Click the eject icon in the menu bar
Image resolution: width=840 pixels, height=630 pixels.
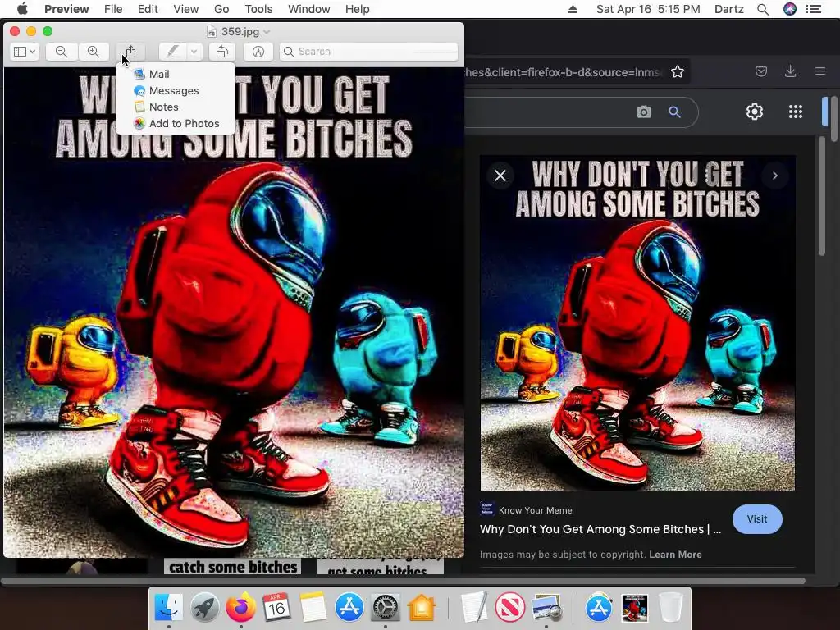pos(573,9)
